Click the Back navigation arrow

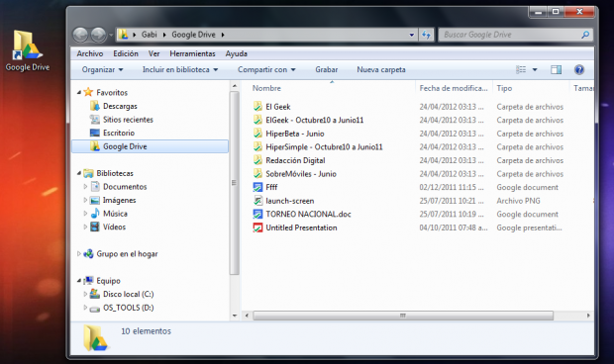(80, 35)
